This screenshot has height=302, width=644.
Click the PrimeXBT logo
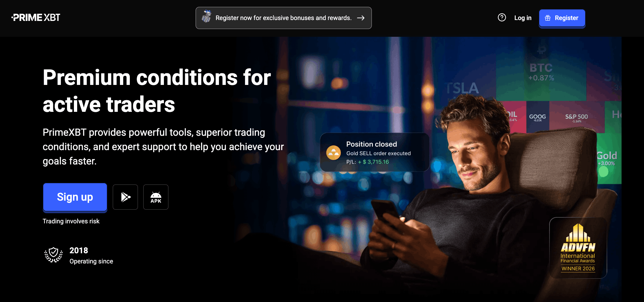coord(36,18)
